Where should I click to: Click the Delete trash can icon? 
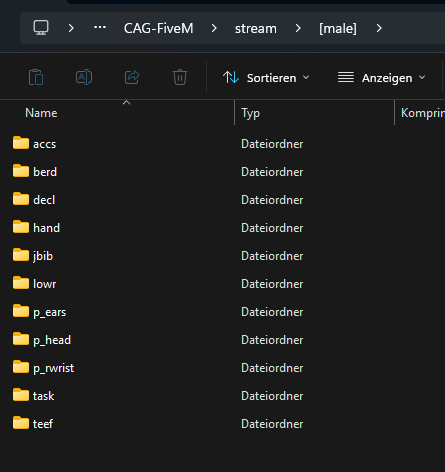click(x=180, y=77)
